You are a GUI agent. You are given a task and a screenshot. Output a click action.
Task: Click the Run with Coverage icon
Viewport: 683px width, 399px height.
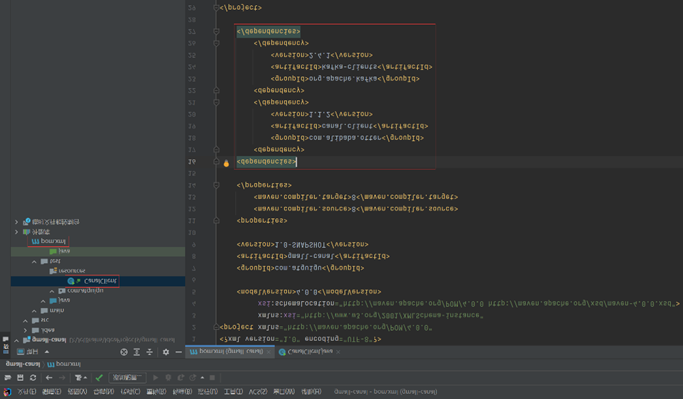point(180,378)
